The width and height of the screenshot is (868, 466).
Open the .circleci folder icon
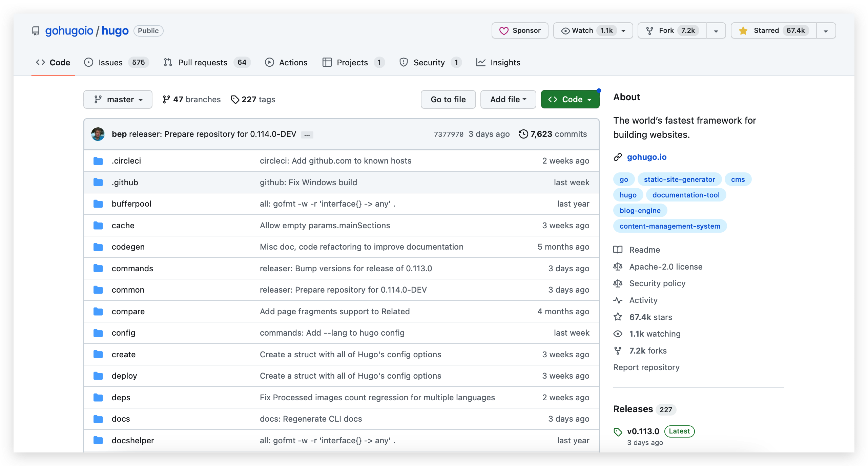click(98, 161)
